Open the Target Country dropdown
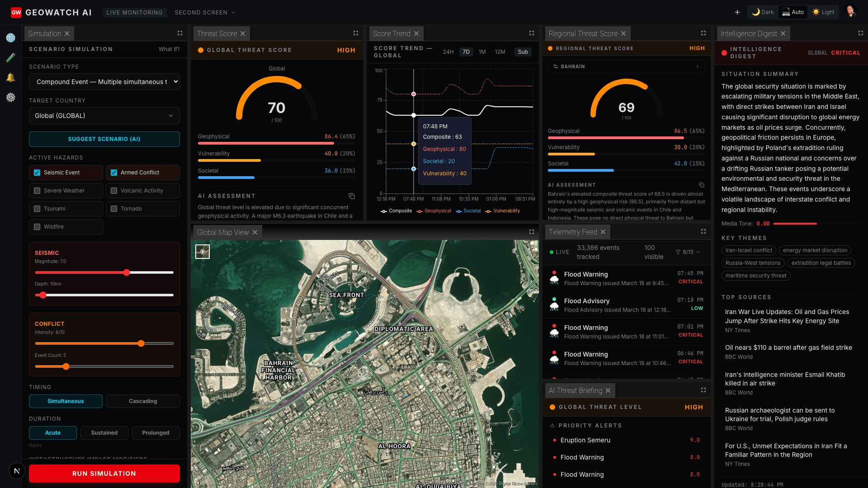The height and width of the screenshot is (488, 868). [x=104, y=116]
